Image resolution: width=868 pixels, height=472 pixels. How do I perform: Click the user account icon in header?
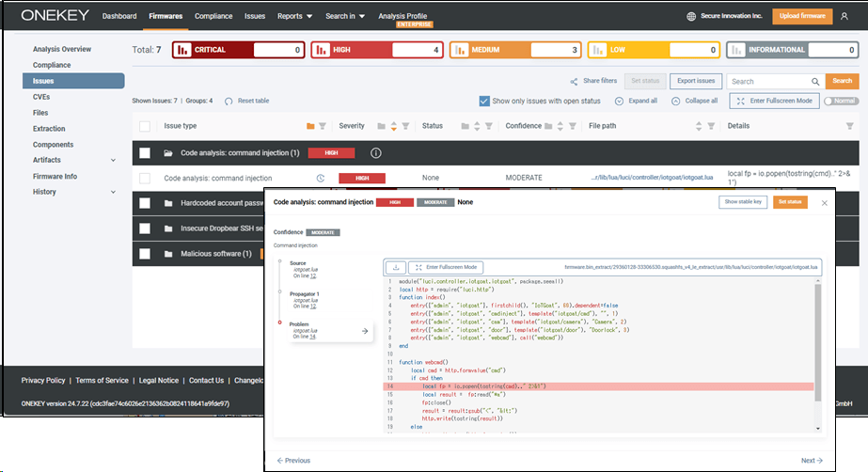point(844,16)
